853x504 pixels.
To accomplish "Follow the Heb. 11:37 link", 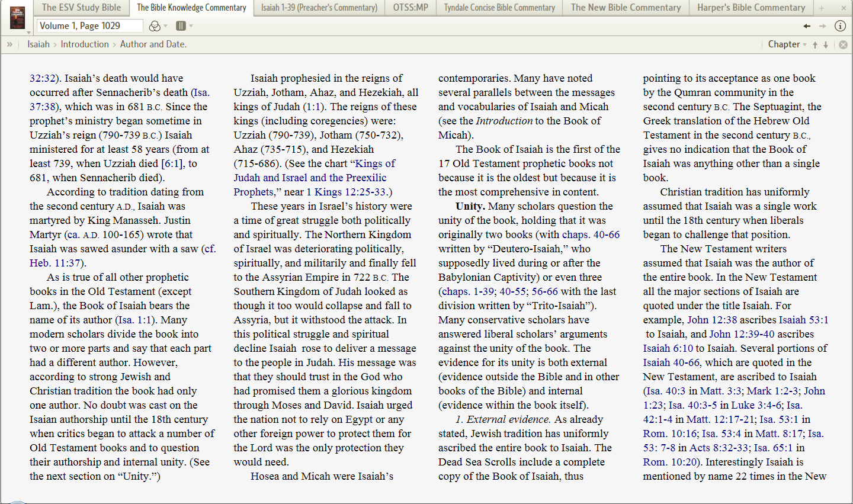I will (x=55, y=263).
